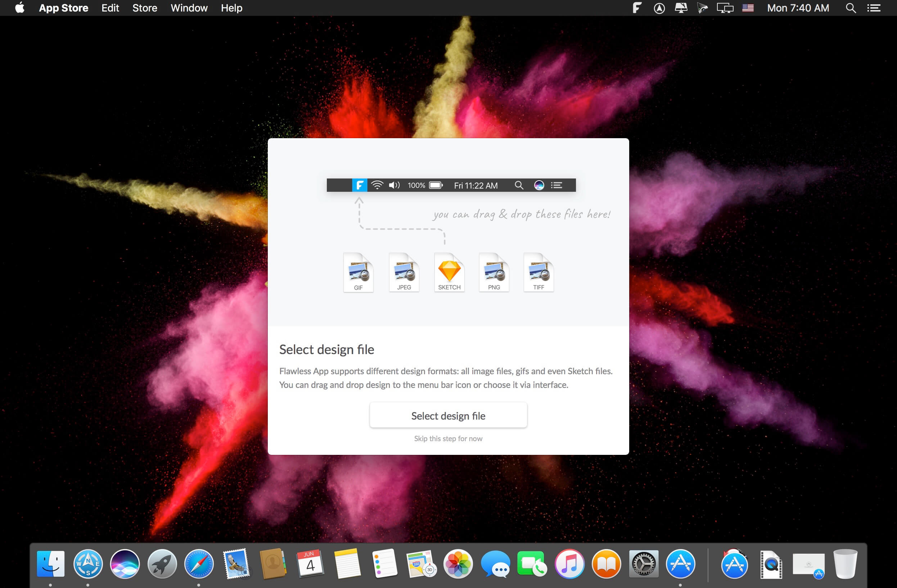Click the "Select design file" button
Viewport: 897px width, 588px height.
[x=448, y=416]
